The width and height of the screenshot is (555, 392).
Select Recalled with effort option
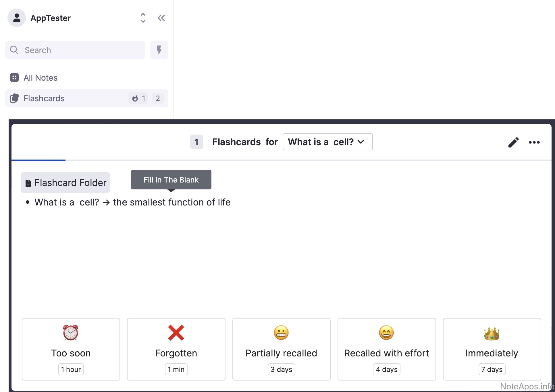386,349
